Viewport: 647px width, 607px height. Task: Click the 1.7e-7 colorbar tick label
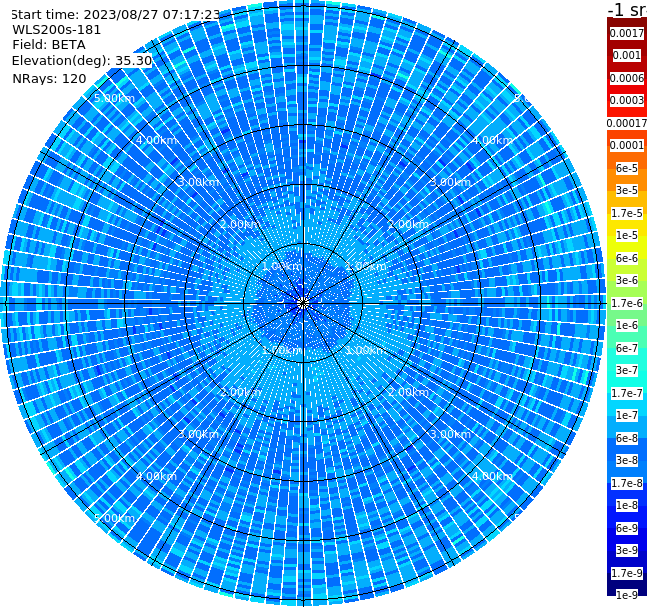627,393
